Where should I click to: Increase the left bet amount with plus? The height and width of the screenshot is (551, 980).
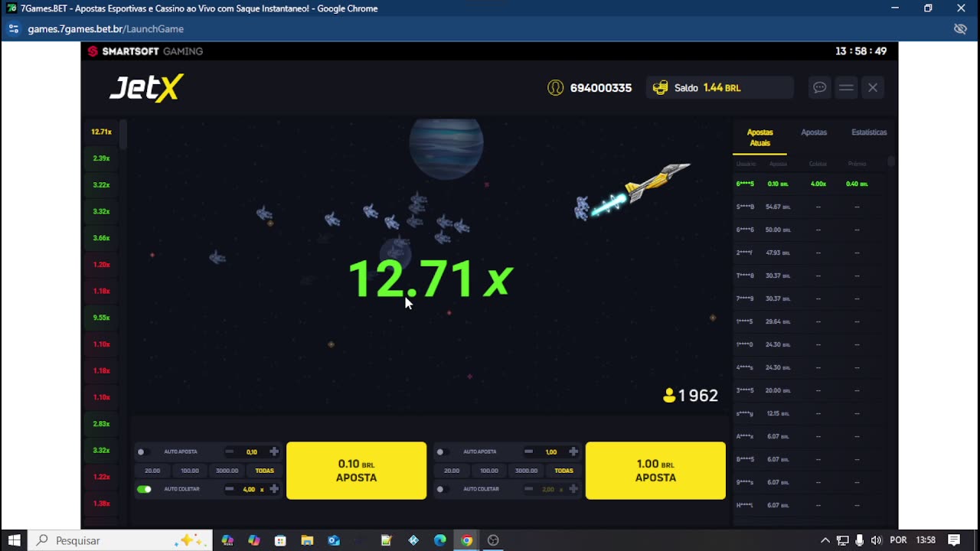(x=274, y=452)
